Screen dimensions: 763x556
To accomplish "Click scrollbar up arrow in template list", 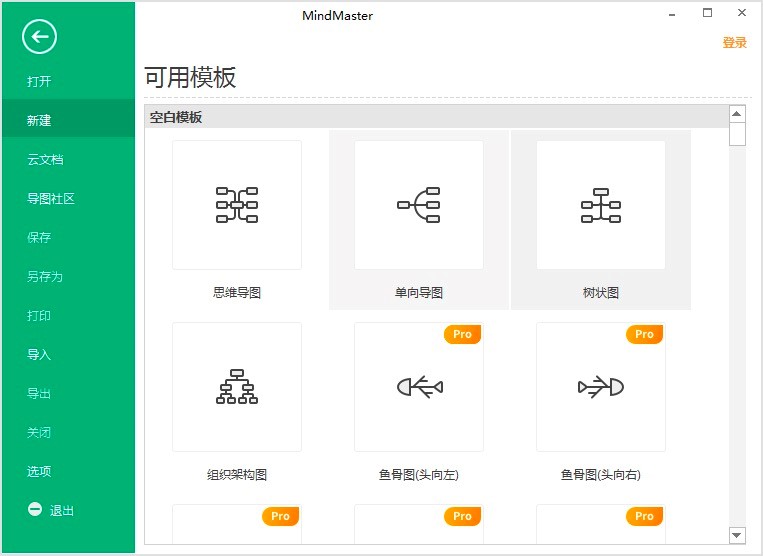I will click(x=737, y=114).
